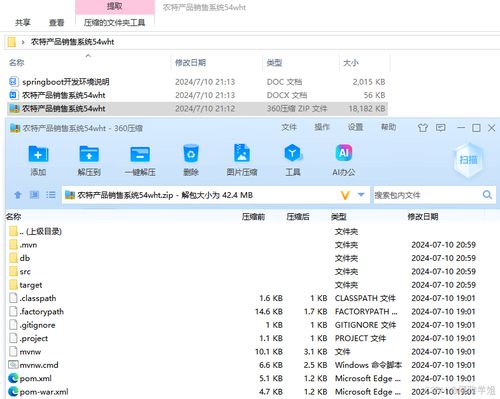Select the mvnw.cmd script file

point(39,365)
